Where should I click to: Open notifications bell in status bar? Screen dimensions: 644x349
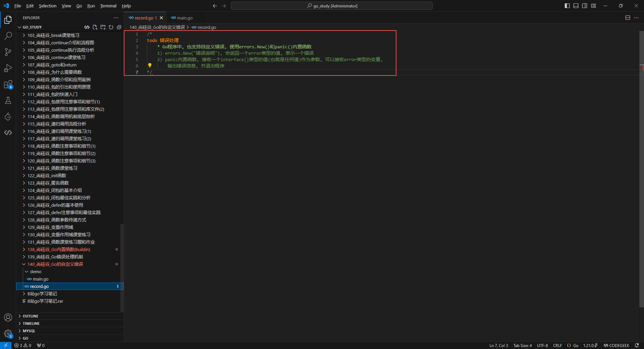point(637,345)
